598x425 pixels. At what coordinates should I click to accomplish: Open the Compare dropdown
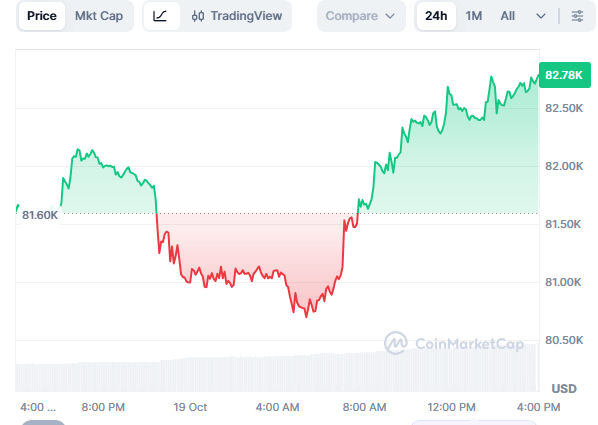(360, 16)
